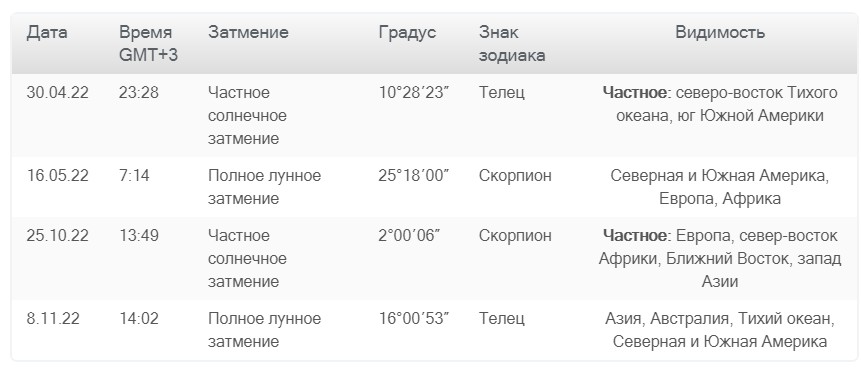Click the Градус column header

tap(407, 32)
